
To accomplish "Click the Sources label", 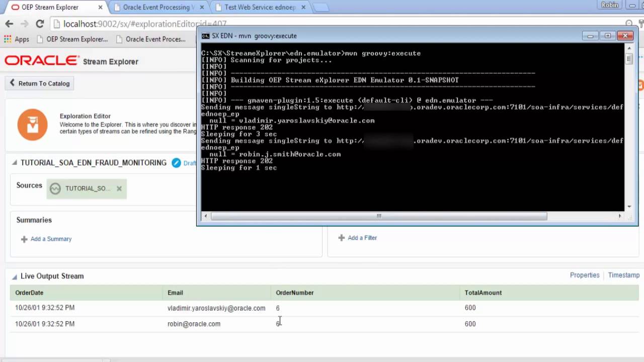I will tap(29, 186).
